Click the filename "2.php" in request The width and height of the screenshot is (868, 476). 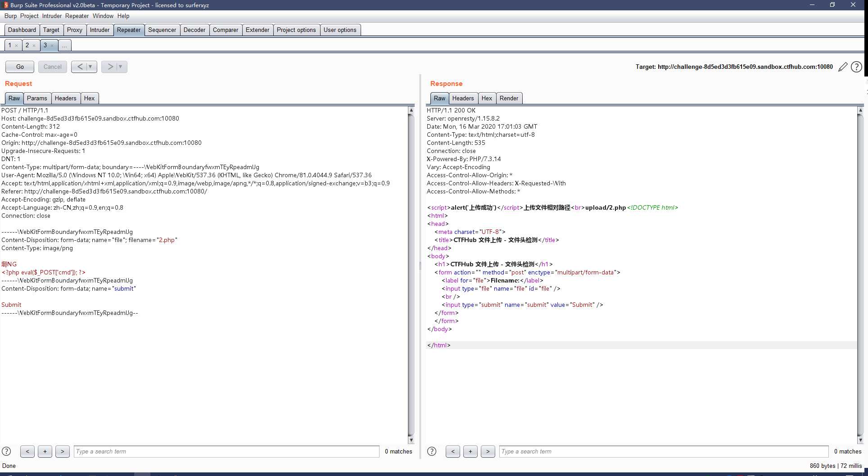pyautogui.click(x=167, y=240)
